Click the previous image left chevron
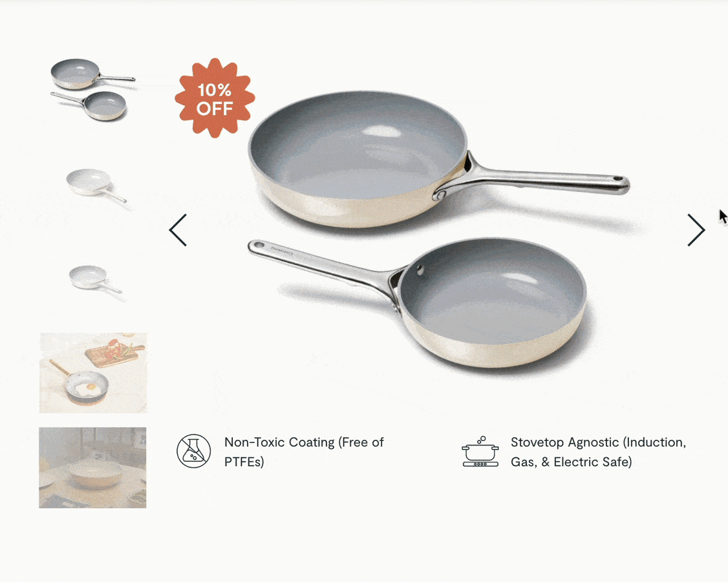This screenshot has width=728, height=582. 178,230
